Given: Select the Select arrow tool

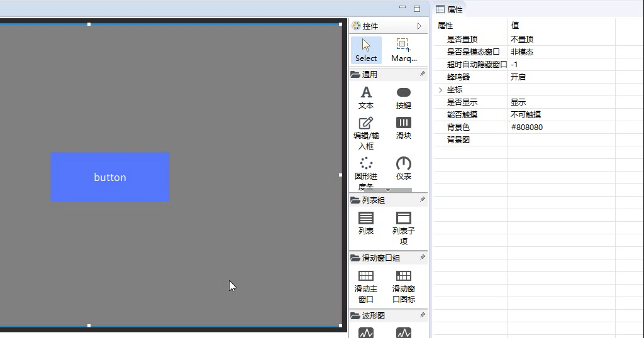Looking at the screenshot, I should (366, 50).
